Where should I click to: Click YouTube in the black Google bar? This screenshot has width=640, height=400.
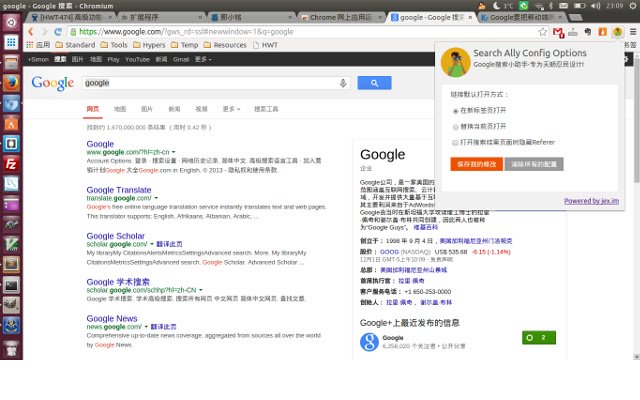point(137,59)
